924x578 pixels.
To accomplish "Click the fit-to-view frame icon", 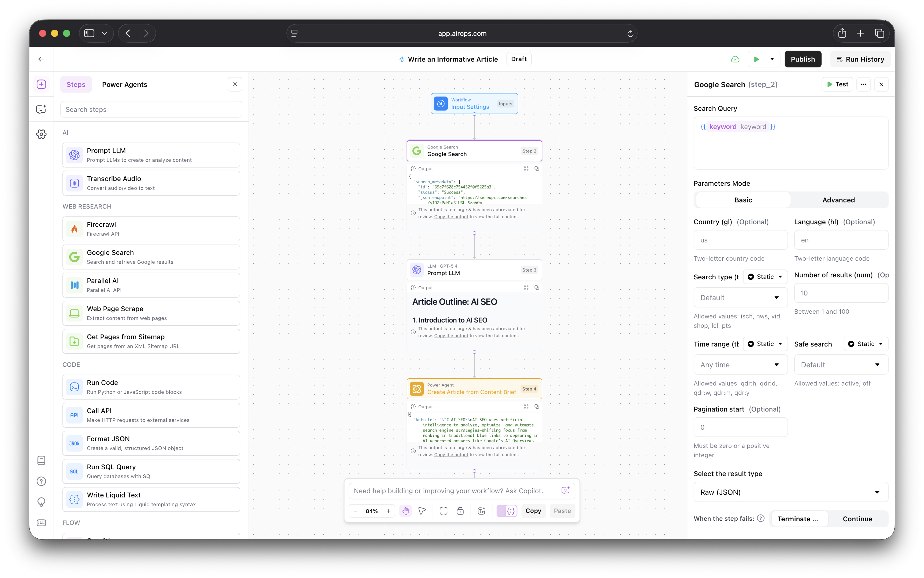I will 443,511.
